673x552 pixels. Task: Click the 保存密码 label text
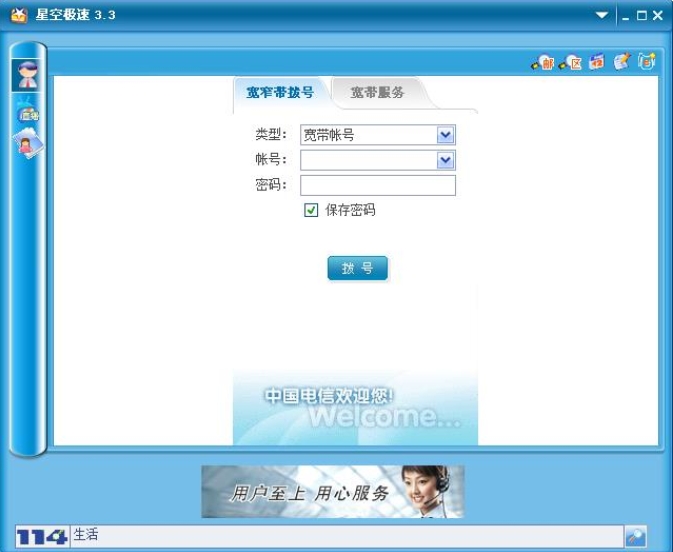coord(350,210)
